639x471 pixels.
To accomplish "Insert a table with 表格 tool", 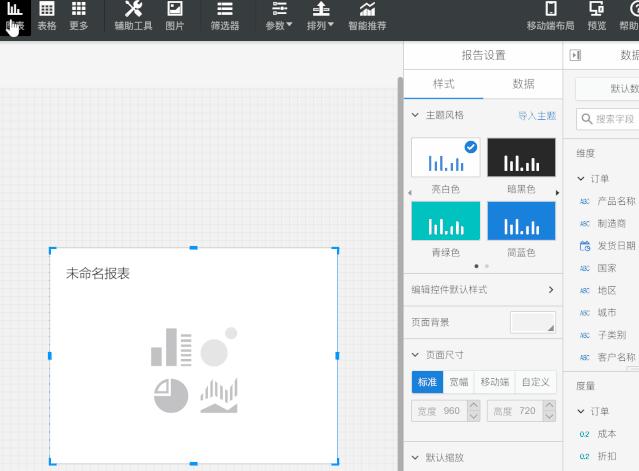I will coord(46,17).
